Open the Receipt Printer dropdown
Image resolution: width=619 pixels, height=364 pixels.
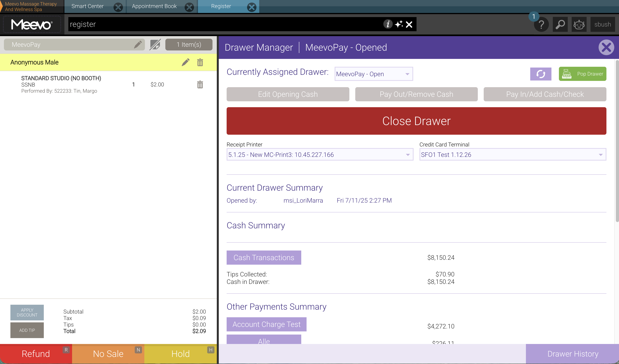(x=320, y=155)
